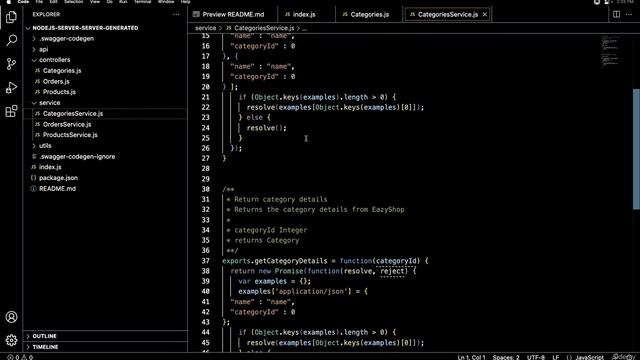Click line number 21 in gutter
This screenshot has height=360, width=640.
(x=205, y=97)
